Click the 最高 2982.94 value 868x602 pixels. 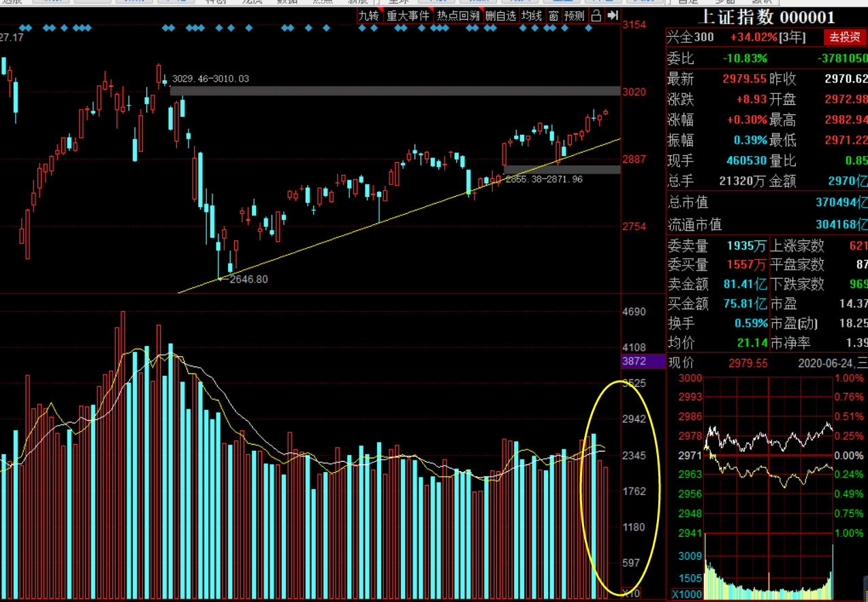click(846, 120)
